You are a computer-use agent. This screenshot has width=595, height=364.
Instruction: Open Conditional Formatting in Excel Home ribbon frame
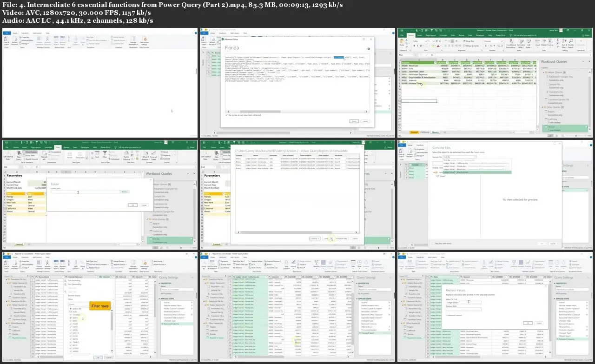[511, 44]
